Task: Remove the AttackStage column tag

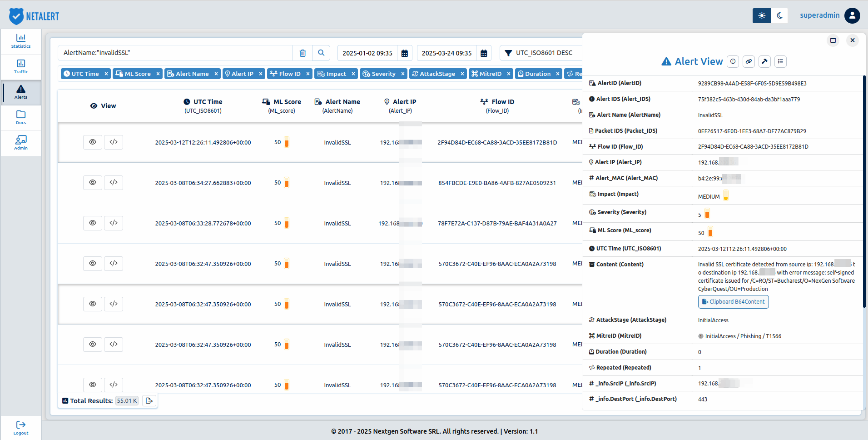Action: pyautogui.click(x=462, y=74)
